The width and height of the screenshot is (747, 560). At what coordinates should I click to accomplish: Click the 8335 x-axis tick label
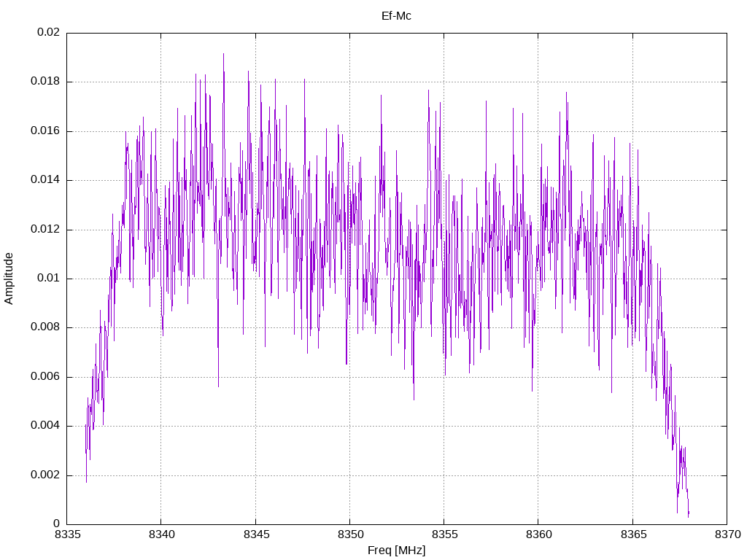pos(68,534)
